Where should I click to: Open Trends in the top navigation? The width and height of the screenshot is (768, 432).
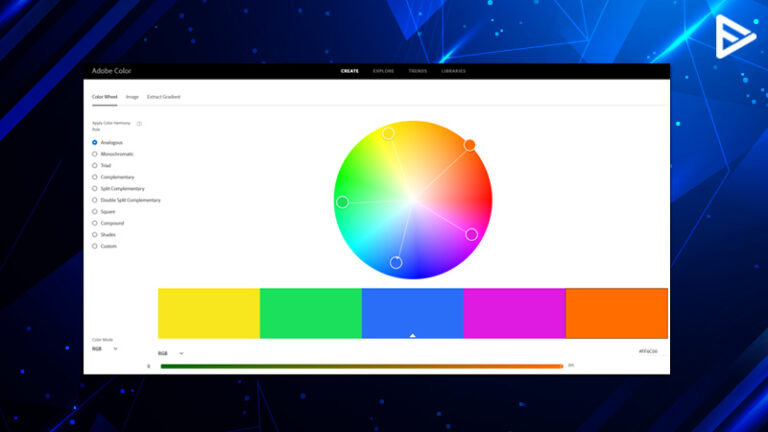(417, 71)
